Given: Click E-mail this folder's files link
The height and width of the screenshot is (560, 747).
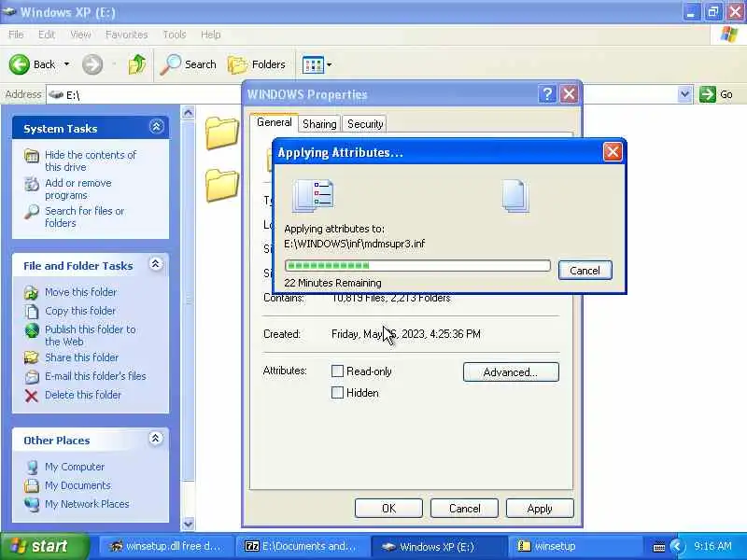Looking at the screenshot, I should tap(95, 376).
